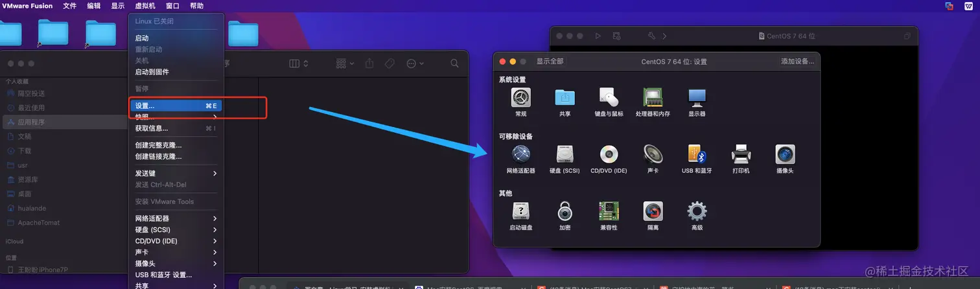Expand the 快照 submenu arrow
Image resolution: width=980 pixels, height=289 pixels.
coord(215,117)
